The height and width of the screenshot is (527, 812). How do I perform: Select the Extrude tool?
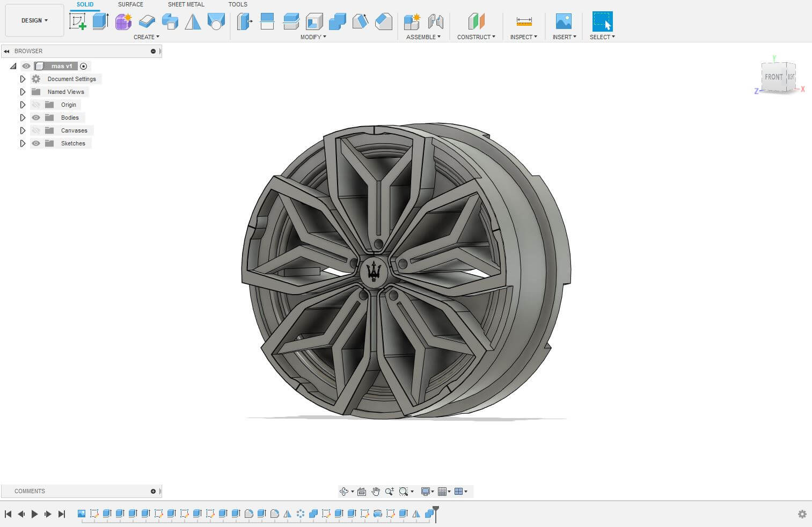[x=100, y=21]
